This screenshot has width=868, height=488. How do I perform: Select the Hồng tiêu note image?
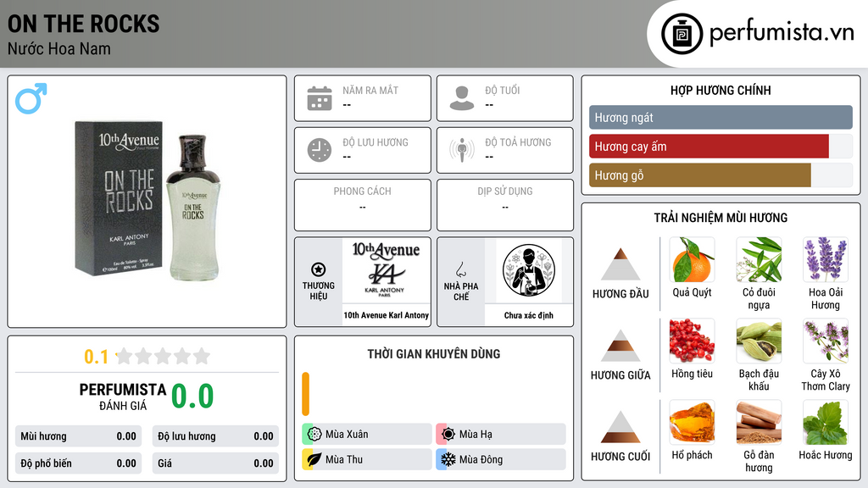coord(692,341)
